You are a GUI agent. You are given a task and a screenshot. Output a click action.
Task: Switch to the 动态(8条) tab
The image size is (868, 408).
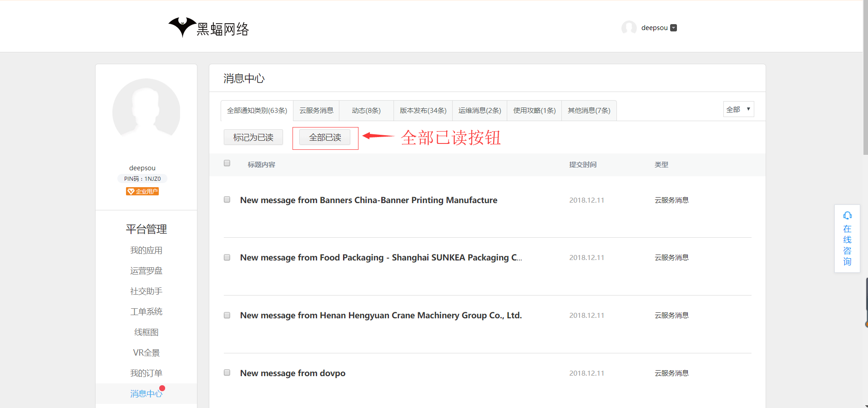point(366,111)
